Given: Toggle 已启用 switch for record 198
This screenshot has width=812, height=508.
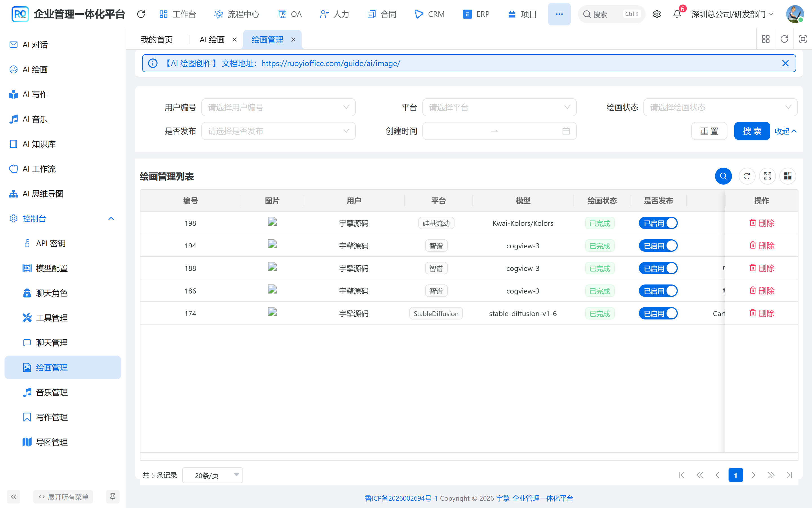Looking at the screenshot, I should [658, 223].
